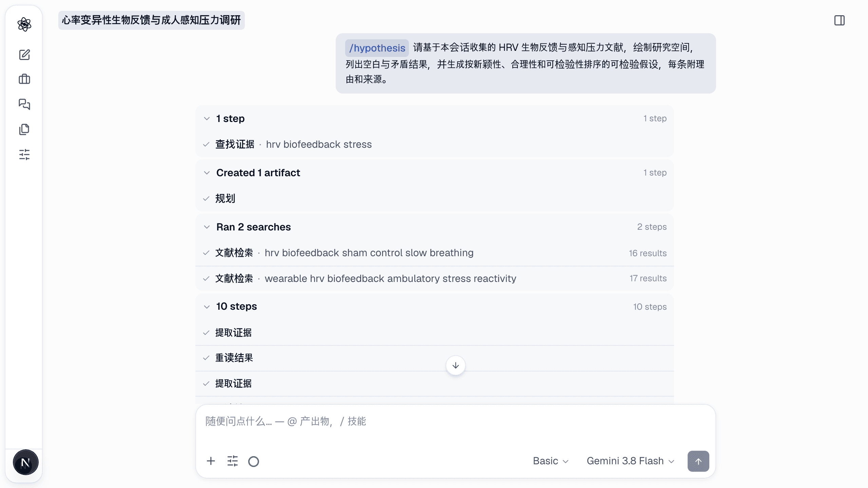The image size is (868, 488).
Task: Collapse the '10 steps' group
Action: point(207,307)
